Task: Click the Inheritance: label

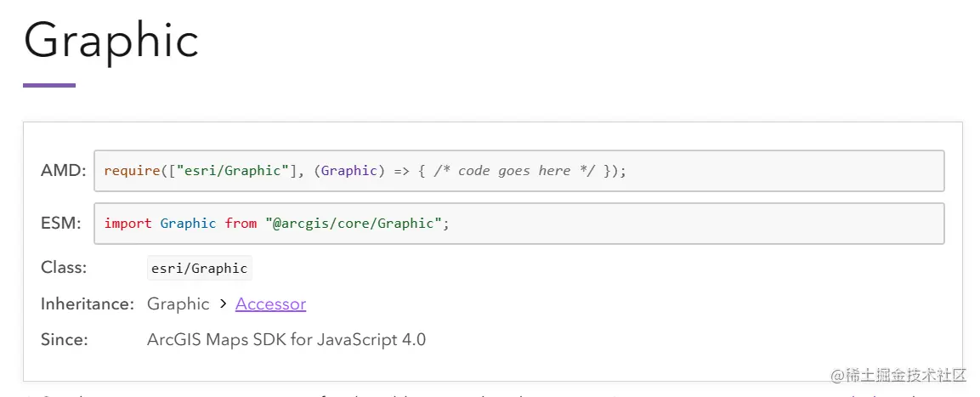Action: [88, 304]
